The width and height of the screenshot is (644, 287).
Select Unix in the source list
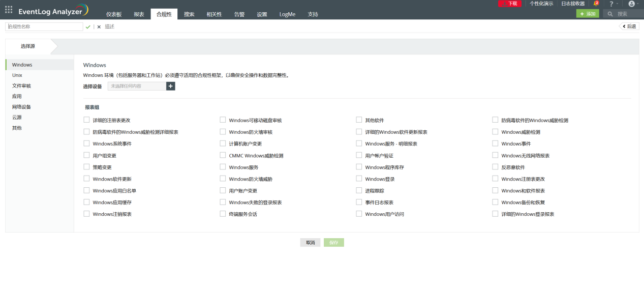(x=17, y=75)
